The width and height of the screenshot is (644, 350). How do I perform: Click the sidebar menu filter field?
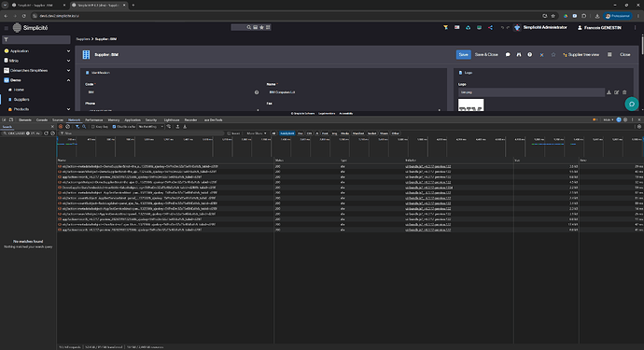tap(36, 39)
